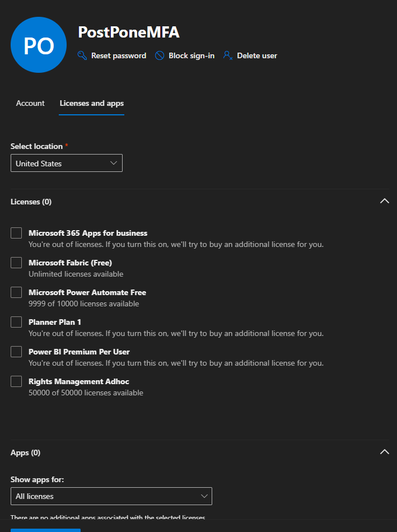Click the Licenses (0) heading text

tap(31, 202)
